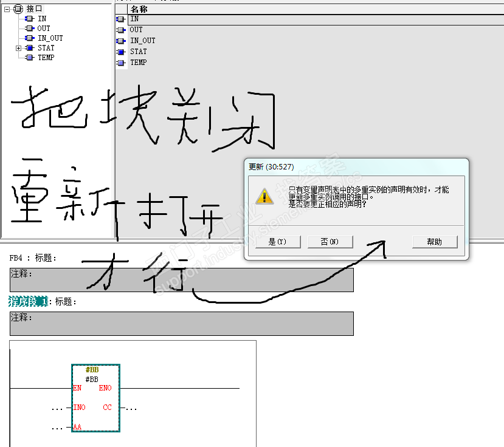Click the CC output pin of #BB
The height and width of the screenshot is (447, 504).
click(x=108, y=408)
